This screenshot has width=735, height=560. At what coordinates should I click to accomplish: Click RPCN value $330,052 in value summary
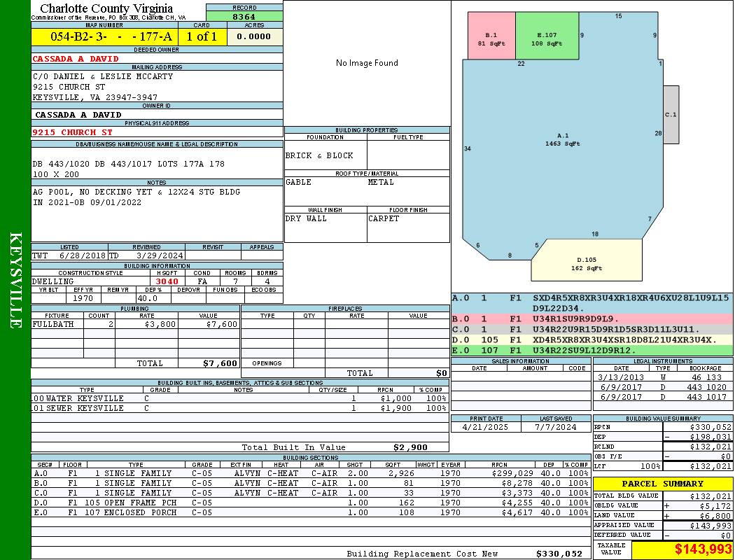(x=710, y=428)
